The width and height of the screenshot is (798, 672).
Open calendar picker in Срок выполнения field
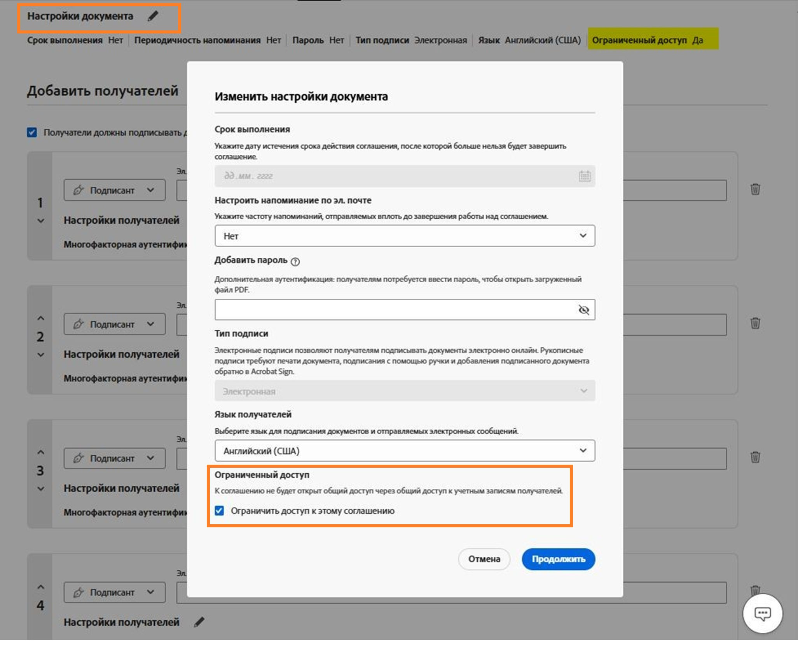[584, 176]
